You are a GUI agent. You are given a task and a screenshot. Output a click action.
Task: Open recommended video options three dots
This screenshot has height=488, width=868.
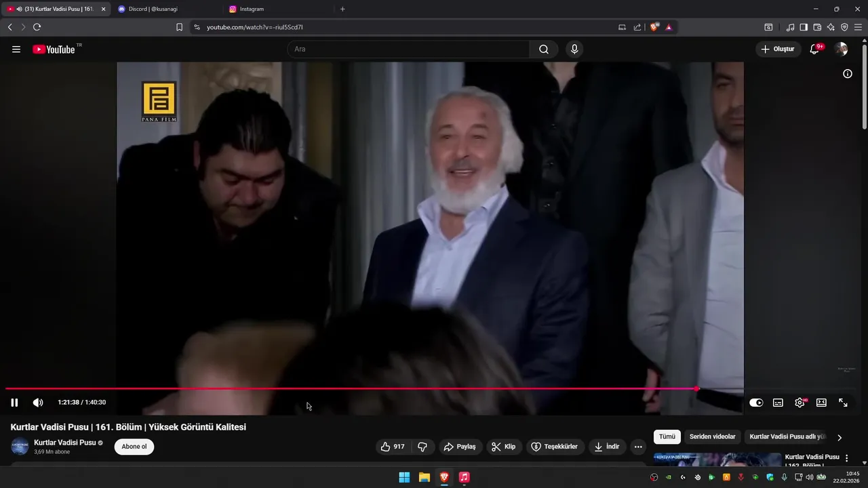(846, 458)
